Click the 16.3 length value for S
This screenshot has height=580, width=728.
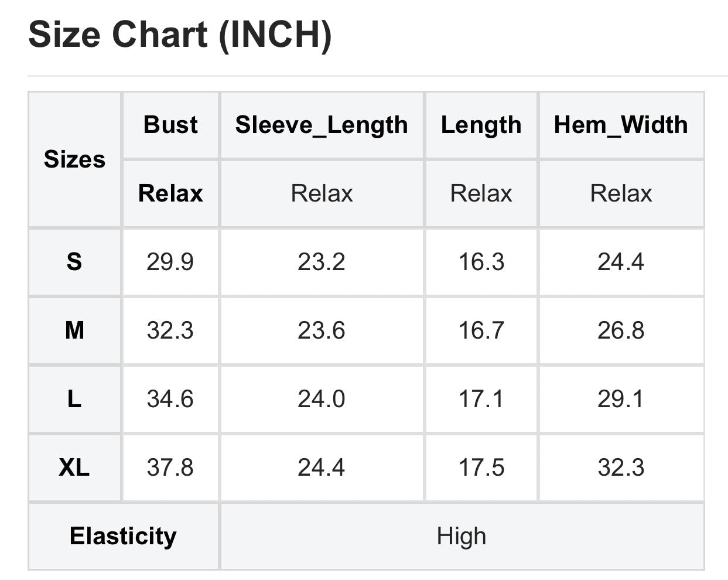pos(481,262)
